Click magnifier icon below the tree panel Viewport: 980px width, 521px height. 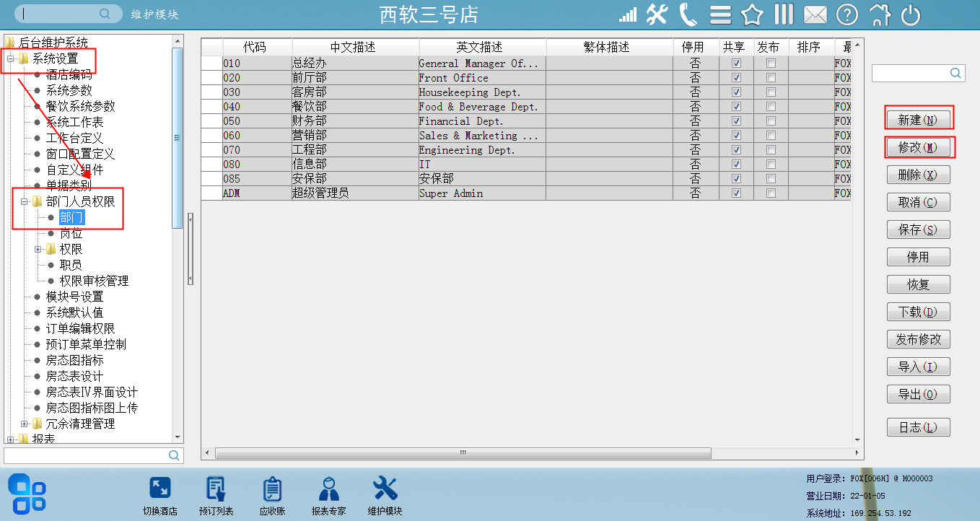coord(174,455)
